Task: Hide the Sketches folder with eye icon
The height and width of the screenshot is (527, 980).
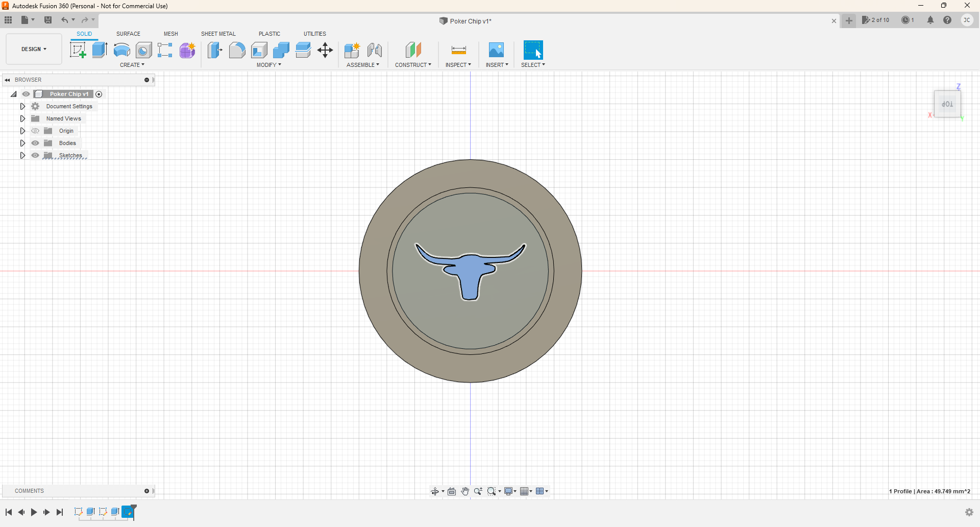Action: (35, 155)
